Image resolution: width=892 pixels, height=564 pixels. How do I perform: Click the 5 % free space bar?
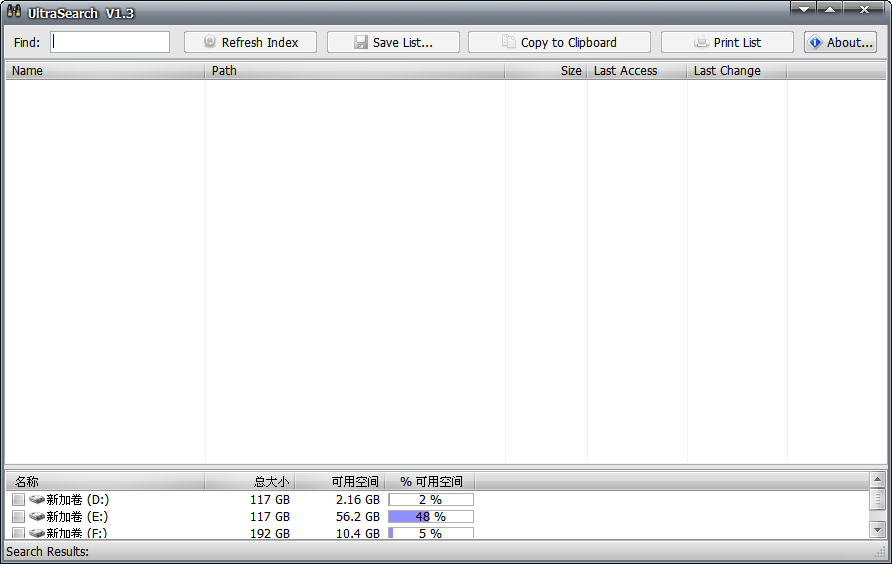pyautogui.click(x=431, y=533)
